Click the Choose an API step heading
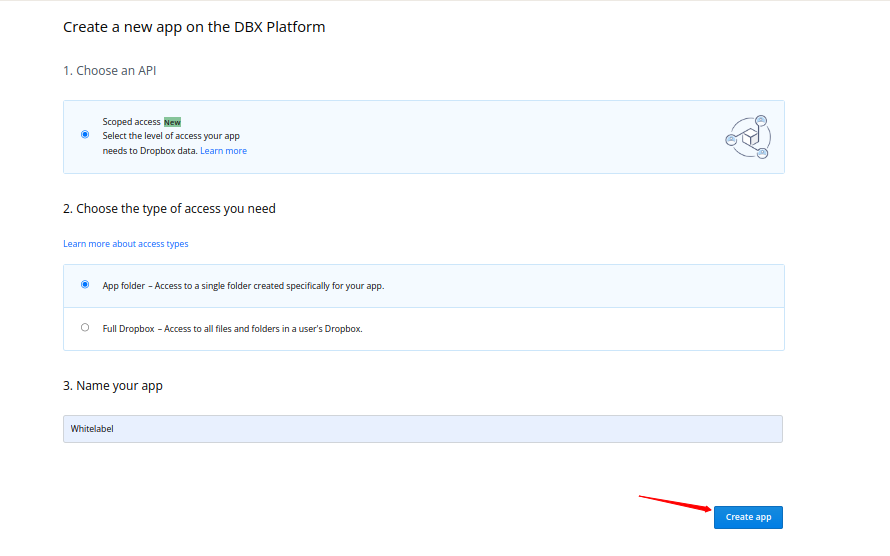The width and height of the screenshot is (890, 556). (x=109, y=71)
